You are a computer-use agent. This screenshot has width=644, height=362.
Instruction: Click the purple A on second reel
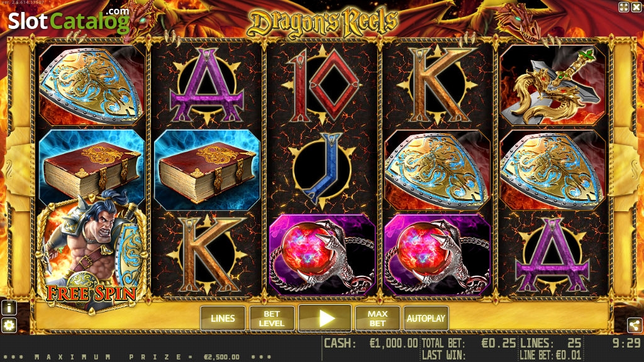(x=207, y=85)
